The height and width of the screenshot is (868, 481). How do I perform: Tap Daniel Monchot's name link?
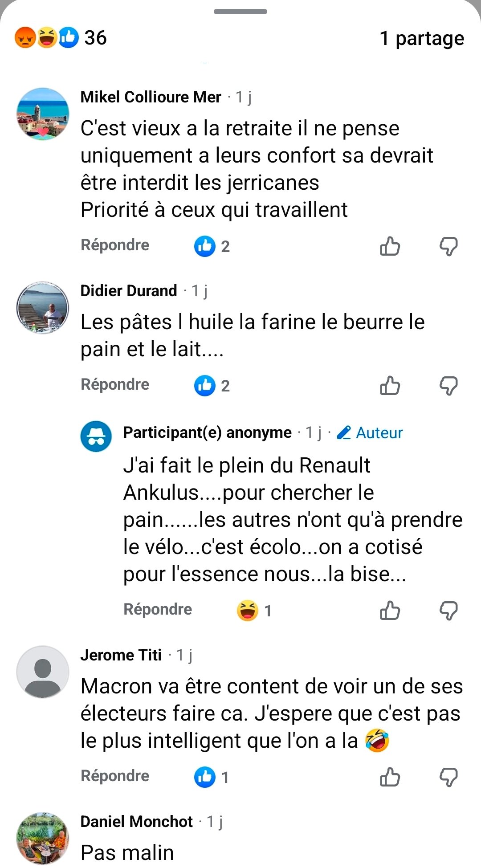136,821
